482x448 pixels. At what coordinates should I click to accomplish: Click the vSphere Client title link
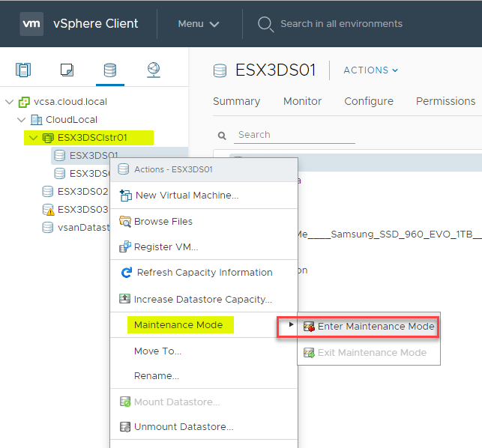[96, 24]
